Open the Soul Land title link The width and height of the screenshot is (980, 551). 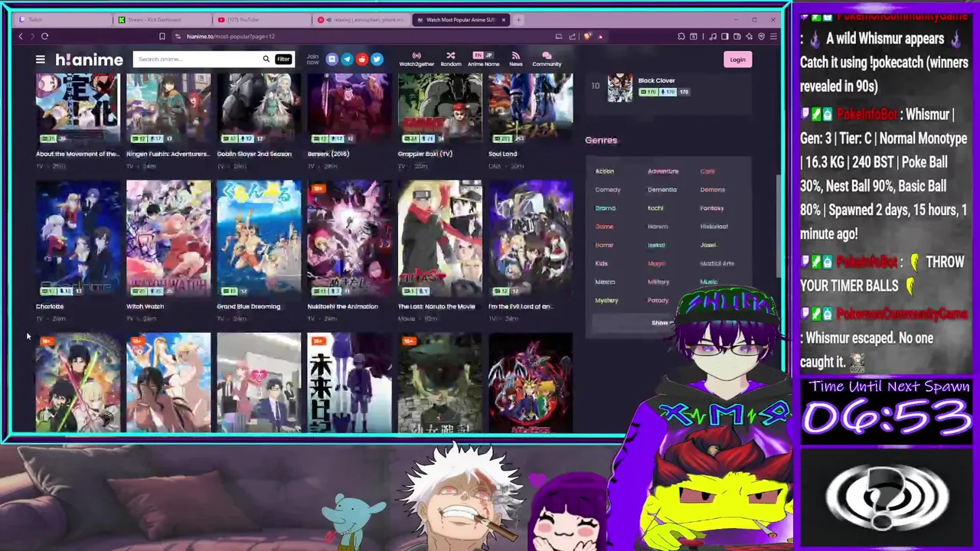coord(503,154)
